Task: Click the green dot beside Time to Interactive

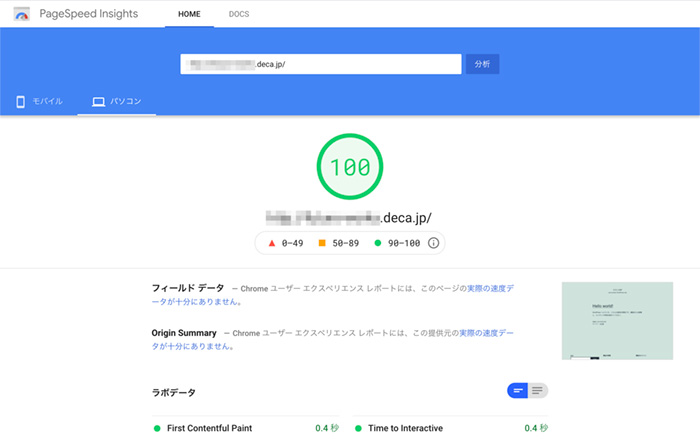Action: tap(358, 429)
